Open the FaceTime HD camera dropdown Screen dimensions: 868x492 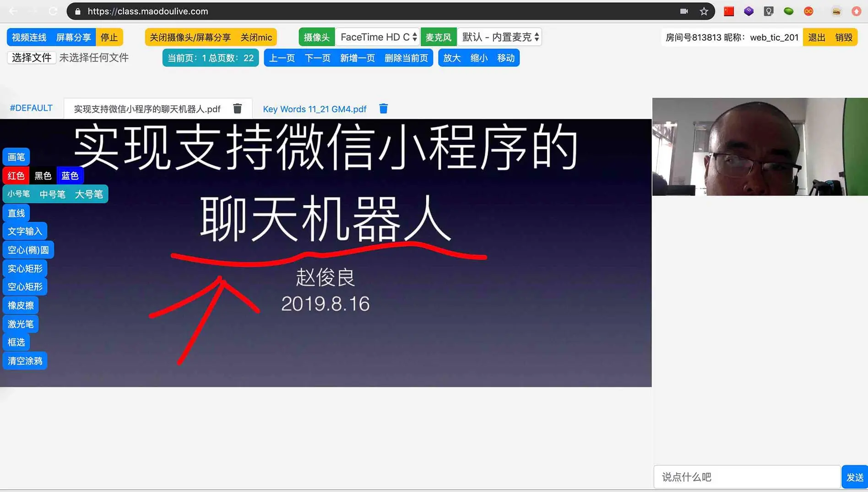[x=378, y=37]
